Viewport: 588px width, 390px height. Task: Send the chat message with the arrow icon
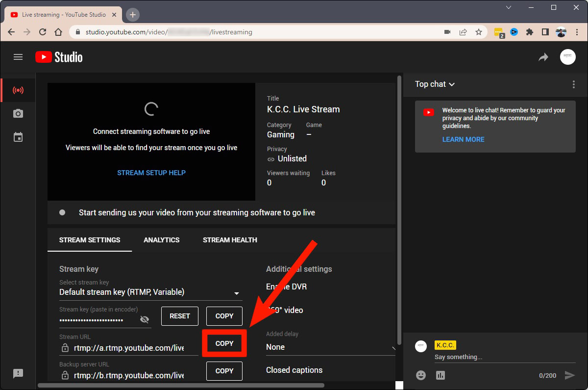click(x=570, y=375)
